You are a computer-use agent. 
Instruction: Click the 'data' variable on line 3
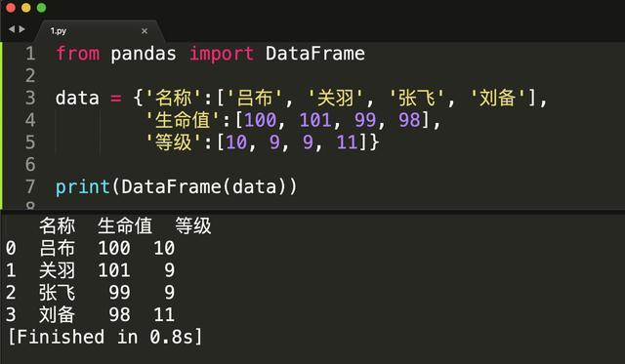(77, 98)
